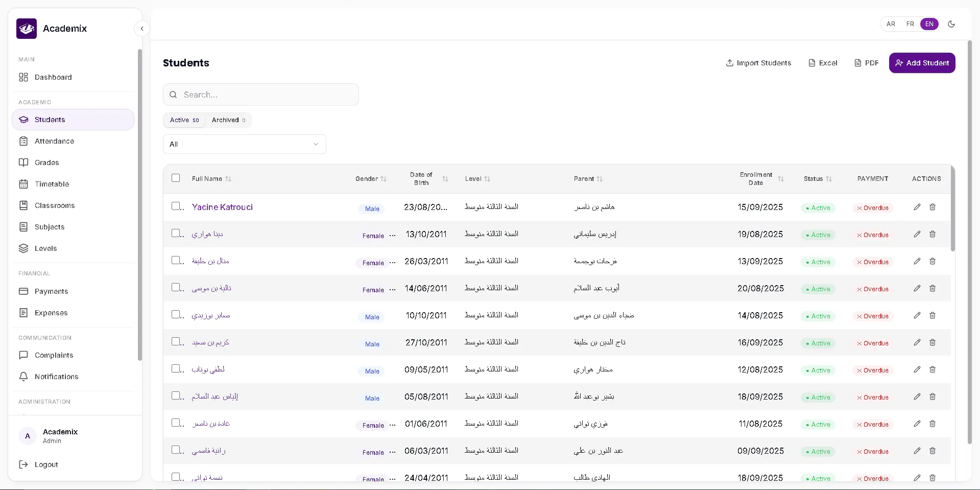The width and height of the screenshot is (980, 490).
Task: Click the user avatar letter A
Action: 28,436
